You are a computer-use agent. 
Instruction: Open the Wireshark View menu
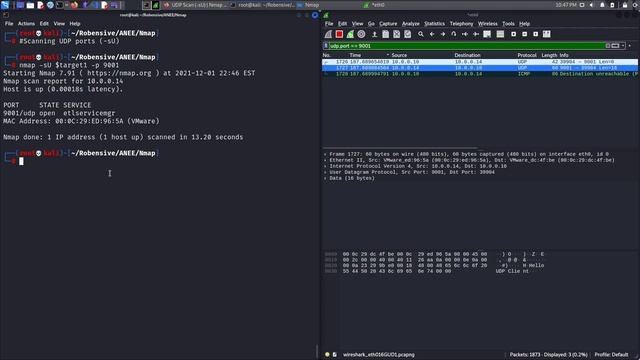tap(358, 24)
